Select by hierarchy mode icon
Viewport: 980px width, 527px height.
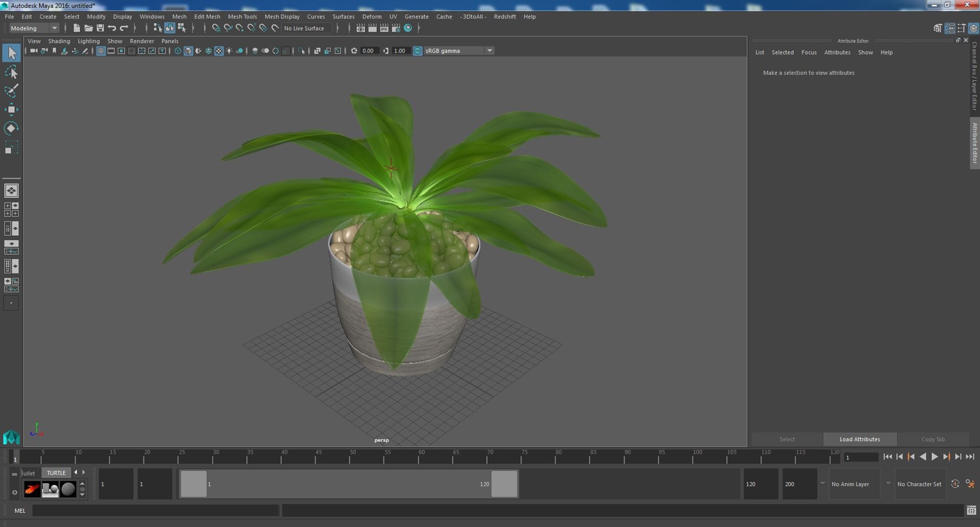point(158,28)
